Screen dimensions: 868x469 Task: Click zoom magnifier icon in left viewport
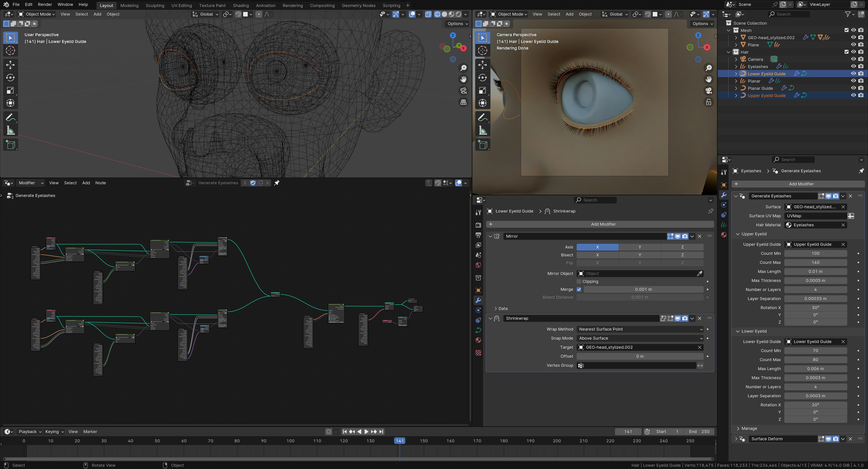(464, 68)
